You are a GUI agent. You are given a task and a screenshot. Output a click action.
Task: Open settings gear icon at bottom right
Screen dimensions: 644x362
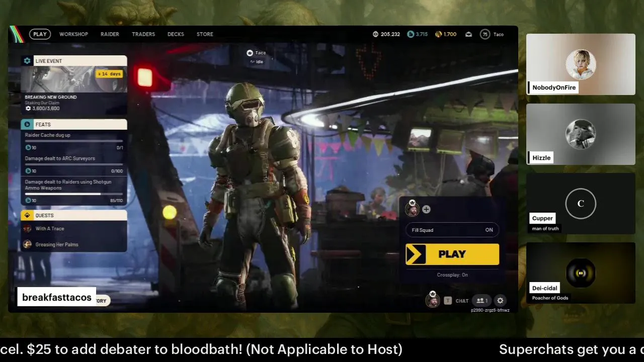500,301
